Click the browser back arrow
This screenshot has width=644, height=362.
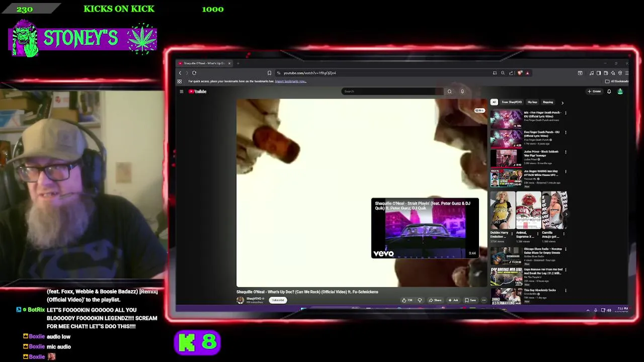pos(180,73)
